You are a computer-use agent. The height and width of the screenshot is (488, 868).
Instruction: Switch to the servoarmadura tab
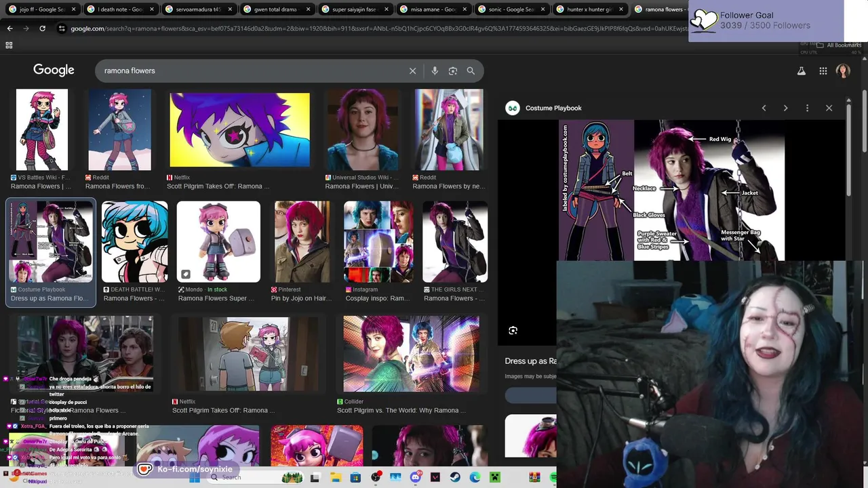pos(198,9)
